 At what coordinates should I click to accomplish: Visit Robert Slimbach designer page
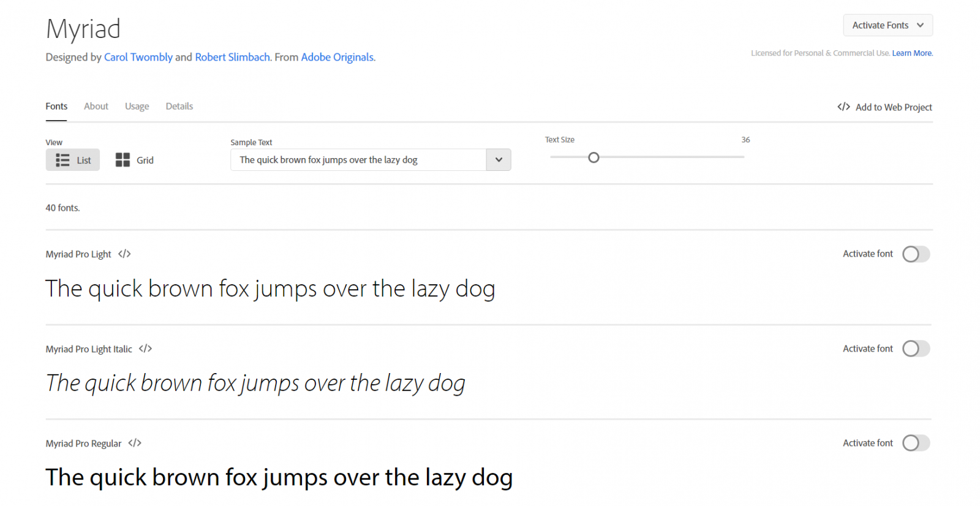[x=232, y=57]
